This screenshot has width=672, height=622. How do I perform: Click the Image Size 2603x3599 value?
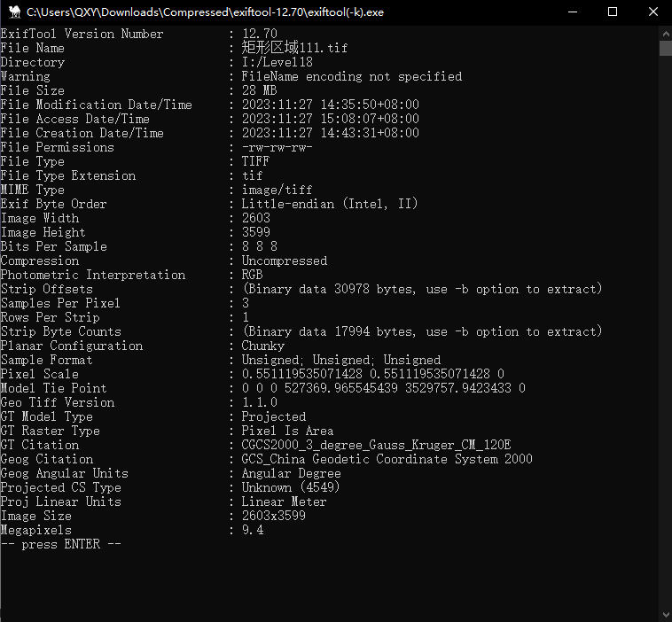273,516
